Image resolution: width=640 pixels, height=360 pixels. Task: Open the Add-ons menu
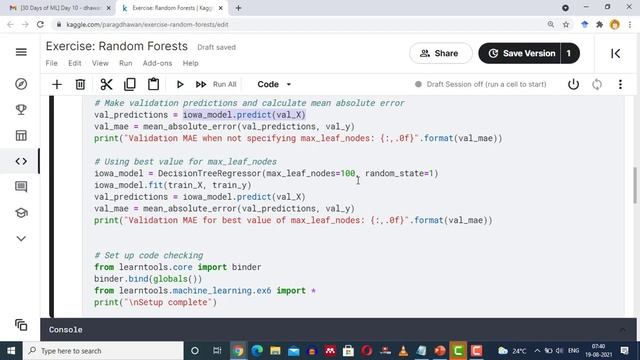(157, 63)
